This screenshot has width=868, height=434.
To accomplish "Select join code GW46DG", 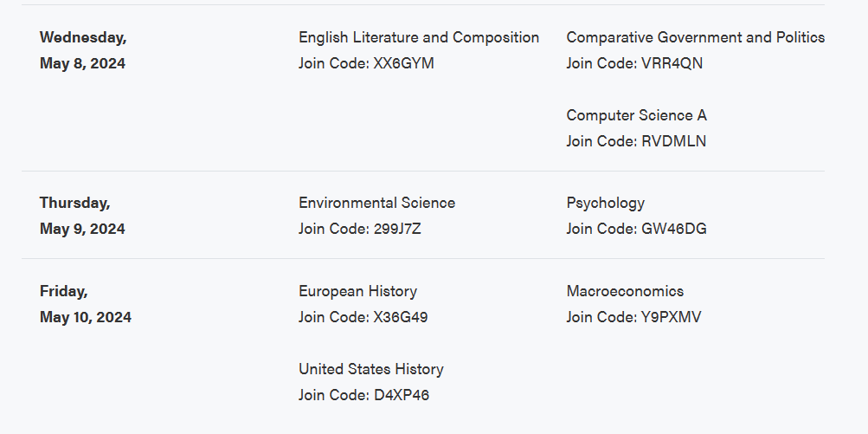I will click(673, 229).
